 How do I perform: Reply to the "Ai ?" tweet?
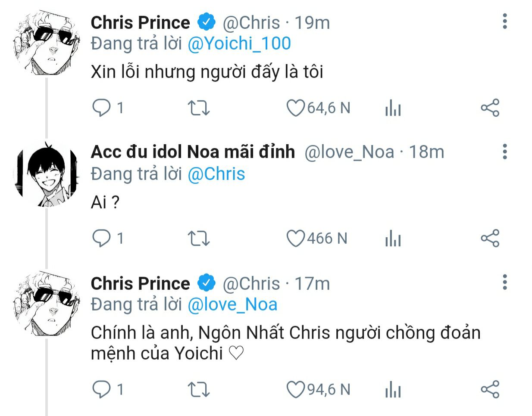tap(102, 238)
